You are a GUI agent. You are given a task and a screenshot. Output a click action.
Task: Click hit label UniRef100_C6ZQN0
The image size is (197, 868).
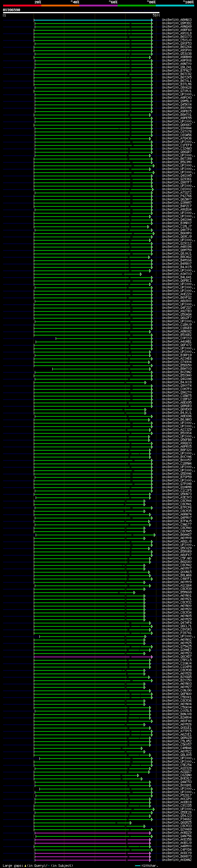pyautogui.click(x=177, y=775)
